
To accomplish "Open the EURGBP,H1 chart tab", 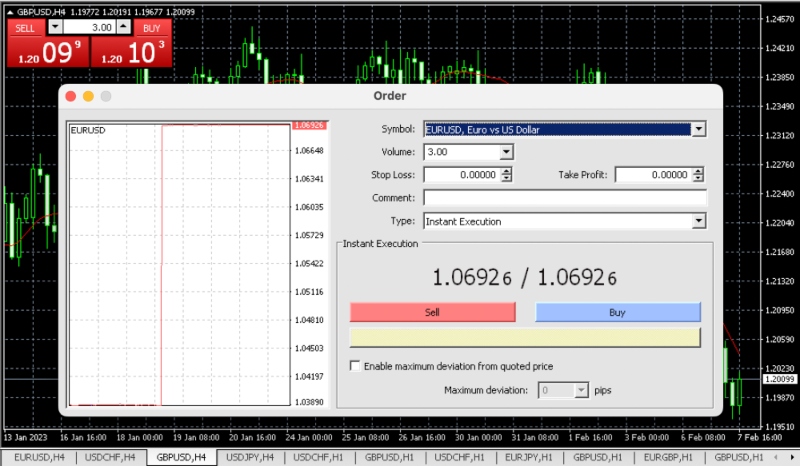I will point(668,457).
